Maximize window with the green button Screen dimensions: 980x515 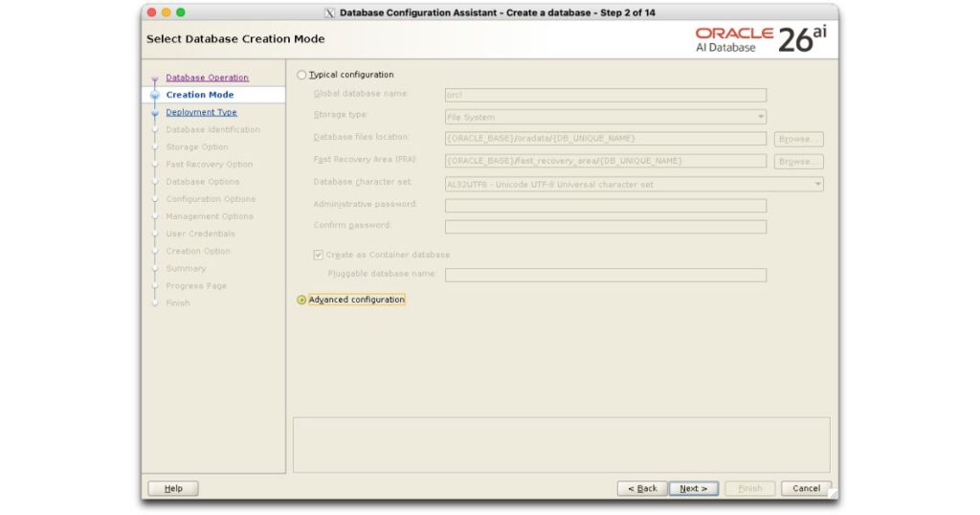(x=181, y=12)
